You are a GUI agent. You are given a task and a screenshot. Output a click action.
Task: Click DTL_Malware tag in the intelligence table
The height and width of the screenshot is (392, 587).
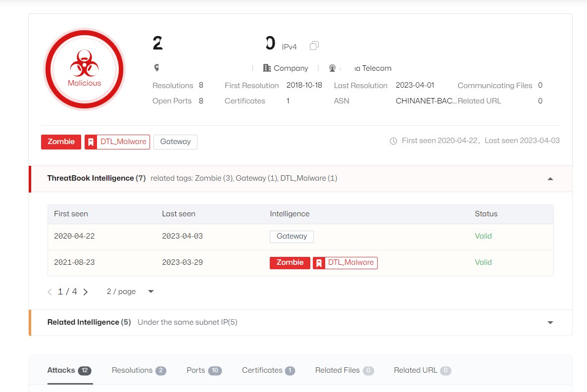(x=345, y=263)
